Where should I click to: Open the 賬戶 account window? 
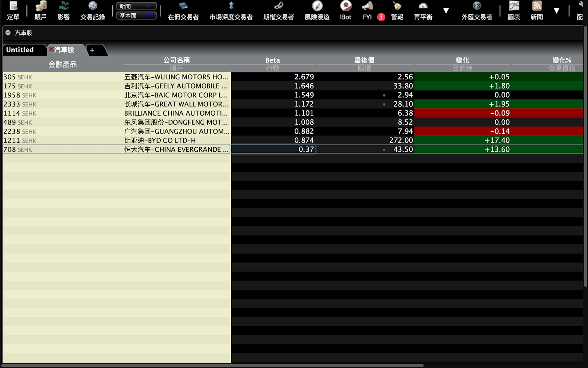click(x=40, y=10)
